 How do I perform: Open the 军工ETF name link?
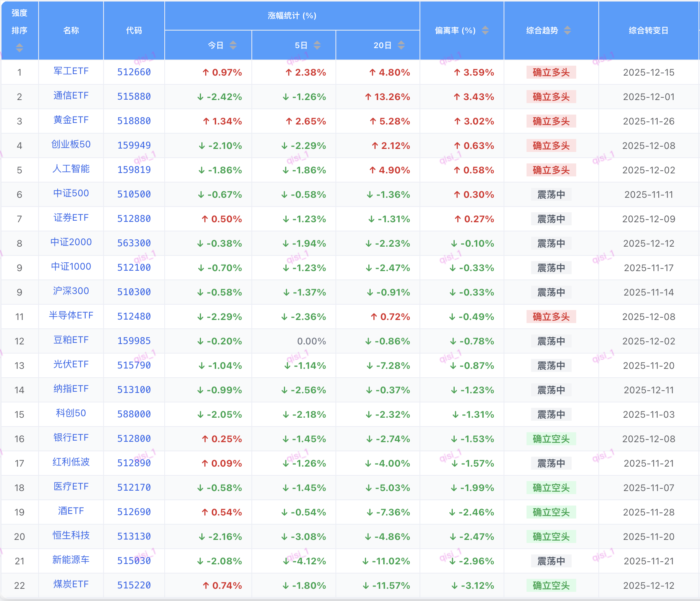click(x=71, y=71)
